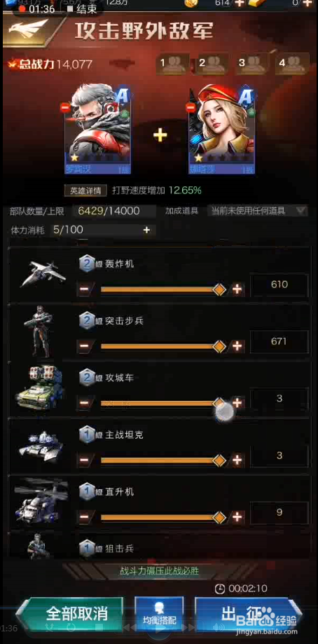This screenshot has height=644, width=318.
Task: Open the 英雄详情 hero details button
Action: [x=85, y=191]
